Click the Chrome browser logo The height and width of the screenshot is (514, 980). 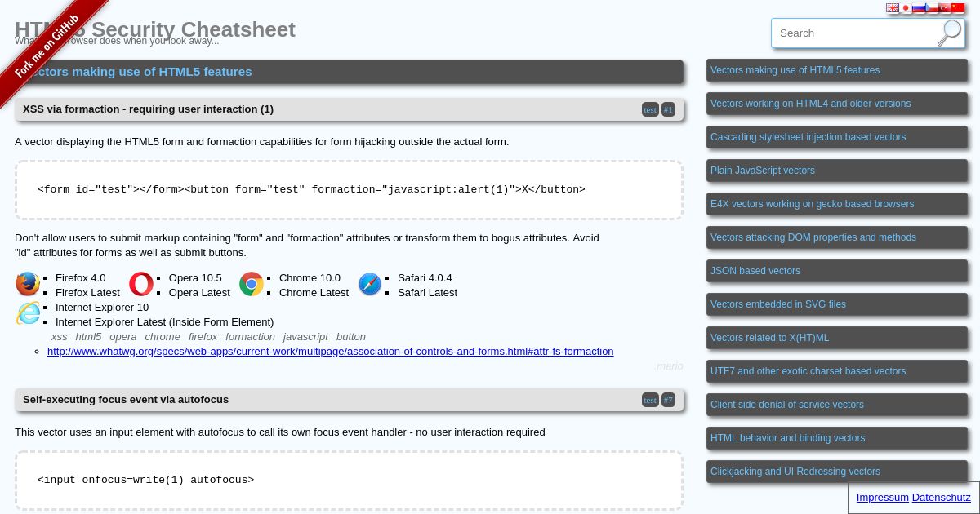click(252, 284)
